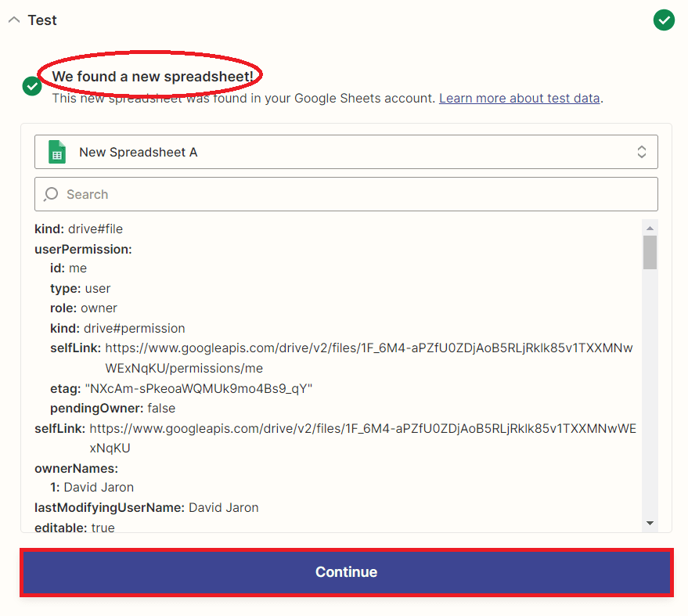Collapse the Test section chevron

tap(14, 20)
